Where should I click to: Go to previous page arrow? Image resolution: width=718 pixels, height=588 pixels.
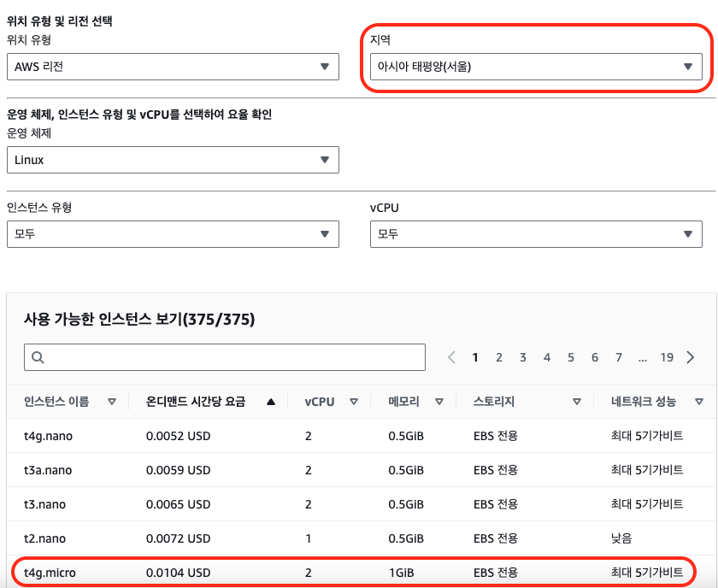pyautogui.click(x=451, y=357)
